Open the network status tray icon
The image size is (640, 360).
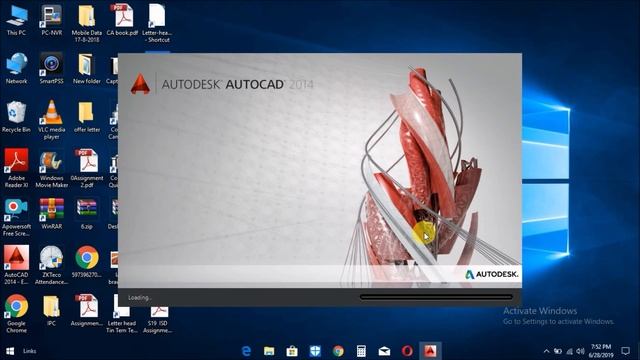[569, 351]
